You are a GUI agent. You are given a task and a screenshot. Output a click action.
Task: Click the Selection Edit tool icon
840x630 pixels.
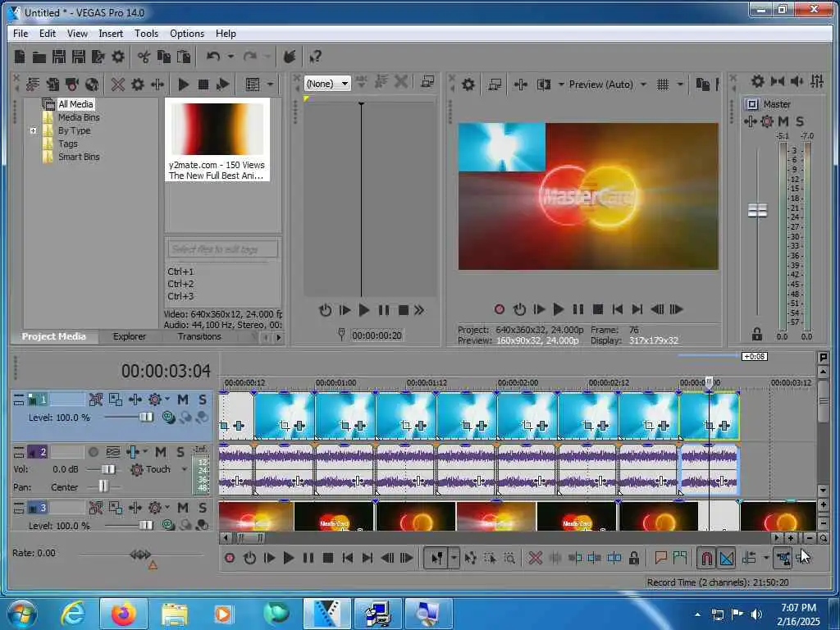click(490, 558)
